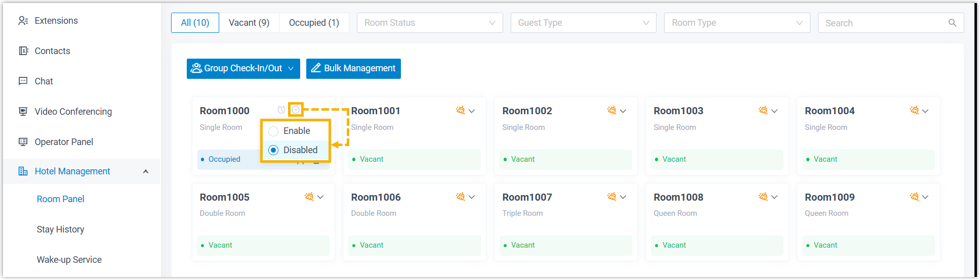The width and height of the screenshot is (980, 280).
Task: Click the alarm clock icon on Room1000
Action: coord(281,110)
